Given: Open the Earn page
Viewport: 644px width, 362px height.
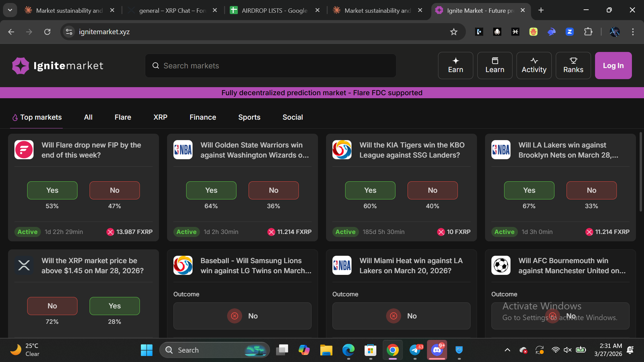Looking at the screenshot, I should click(455, 65).
